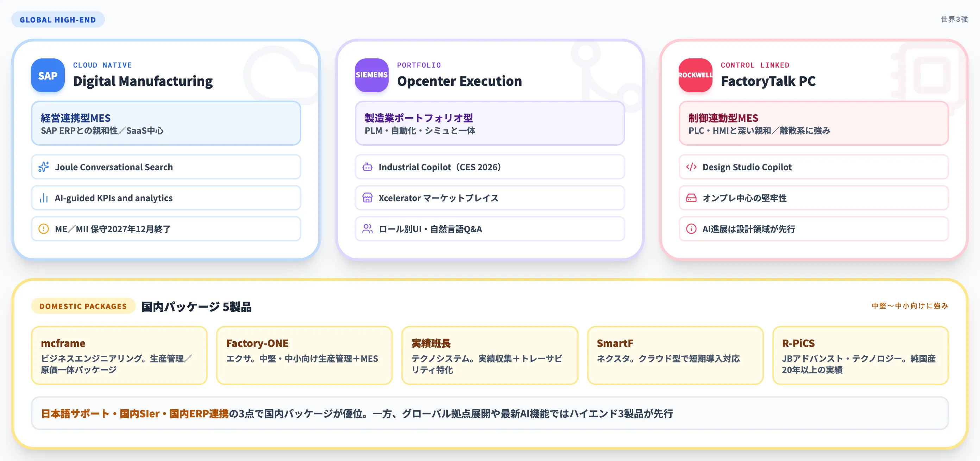This screenshot has width=980, height=461.
Task: Click the sparkle icon beside Joule Conversational Search
Action: (44, 167)
